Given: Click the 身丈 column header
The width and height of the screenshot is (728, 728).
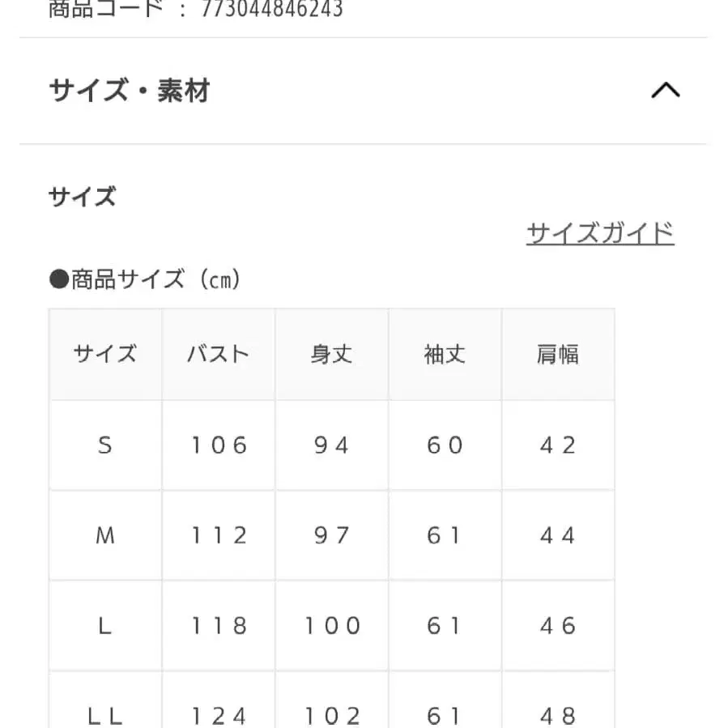Looking at the screenshot, I should click(x=331, y=354).
